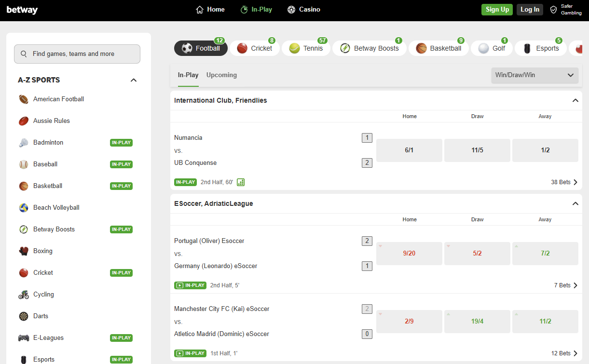Collapse the A-Z Sports list
Viewport: 589px width, 364px height.
(x=134, y=80)
